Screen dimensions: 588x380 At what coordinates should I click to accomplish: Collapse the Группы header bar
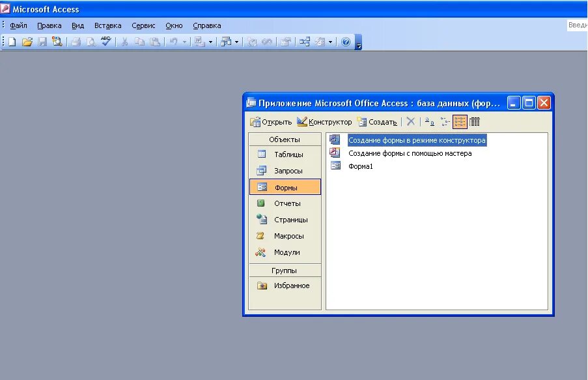coord(285,270)
